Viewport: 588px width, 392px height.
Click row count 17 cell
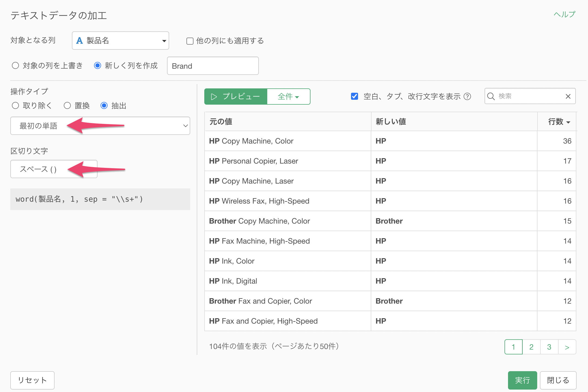(x=557, y=161)
